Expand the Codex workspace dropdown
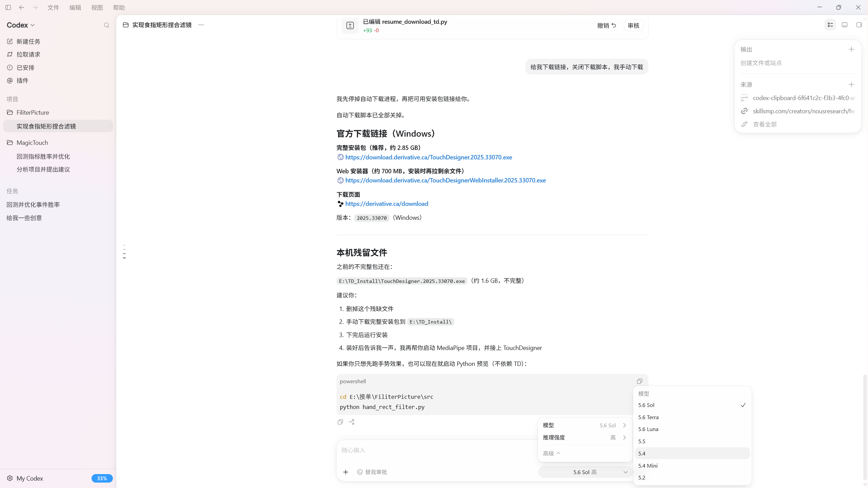The width and height of the screenshot is (868, 488). pyautogui.click(x=21, y=25)
